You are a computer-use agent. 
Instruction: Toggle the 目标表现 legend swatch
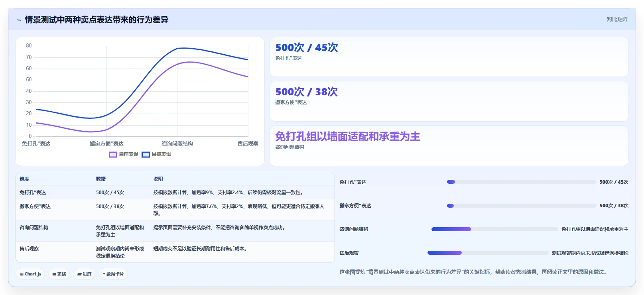(146, 155)
